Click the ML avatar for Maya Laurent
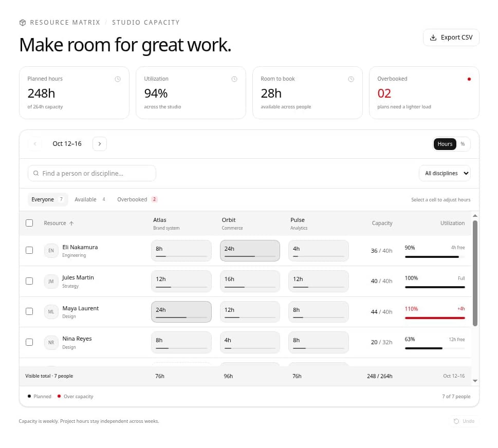This screenshot has height=448, width=498. [51, 312]
